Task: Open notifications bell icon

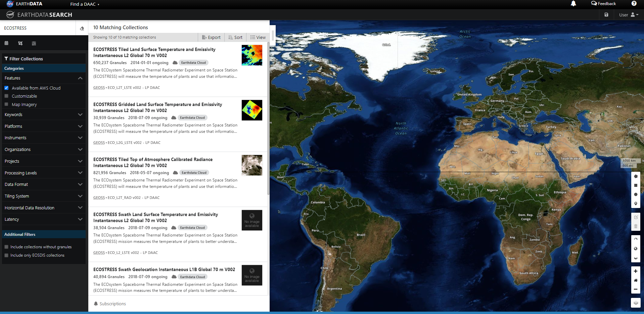Action: [573, 4]
